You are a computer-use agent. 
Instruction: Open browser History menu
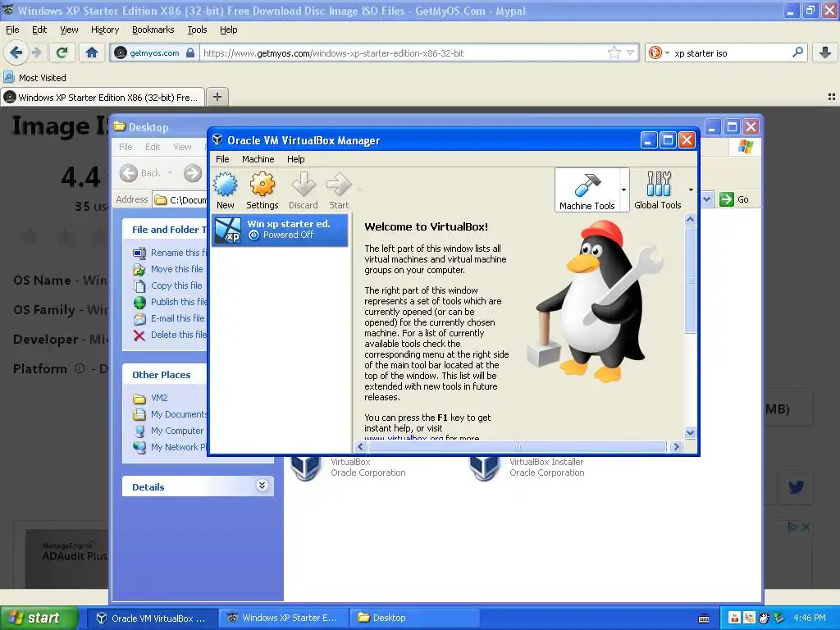pyautogui.click(x=105, y=30)
